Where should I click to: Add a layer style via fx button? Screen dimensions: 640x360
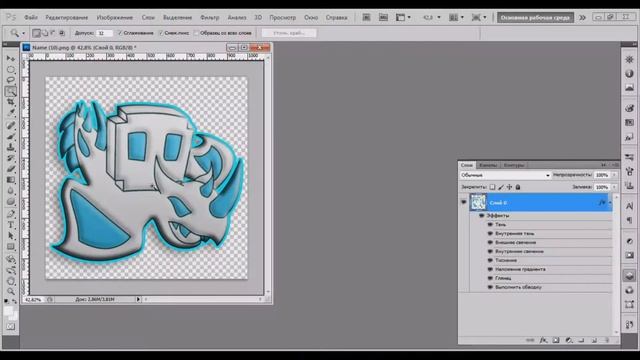click(x=543, y=340)
